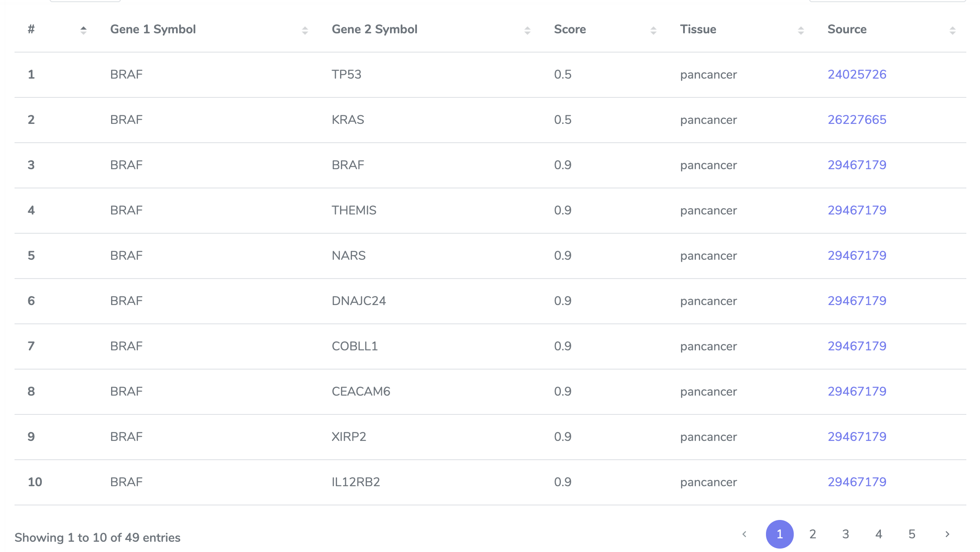This screenshot has height=552, width=980.
Task: Open source 29467179 for CEACAM6 row
Action: pyautogui.click(x=857, y=391)
